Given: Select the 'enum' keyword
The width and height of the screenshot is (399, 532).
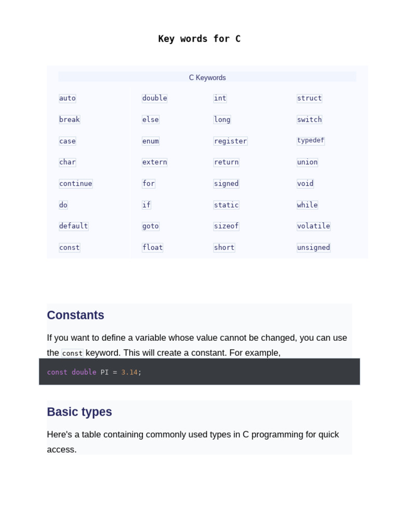Looking at the screenshot, I should click(150, 141).
